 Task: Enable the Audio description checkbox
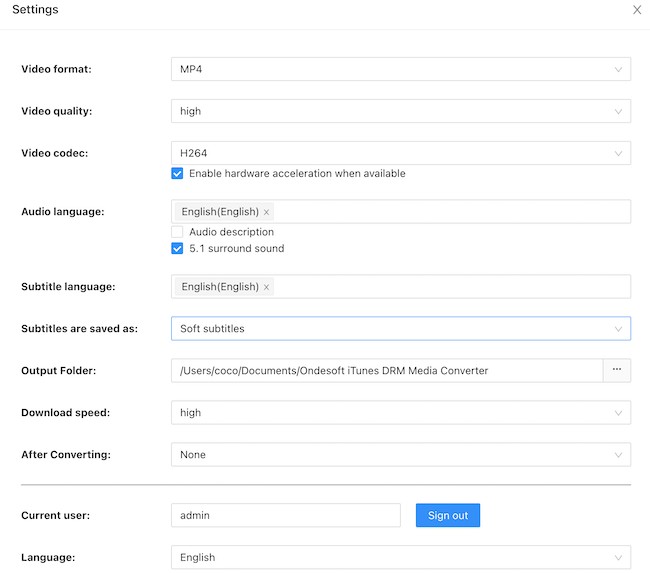point(177,232)
